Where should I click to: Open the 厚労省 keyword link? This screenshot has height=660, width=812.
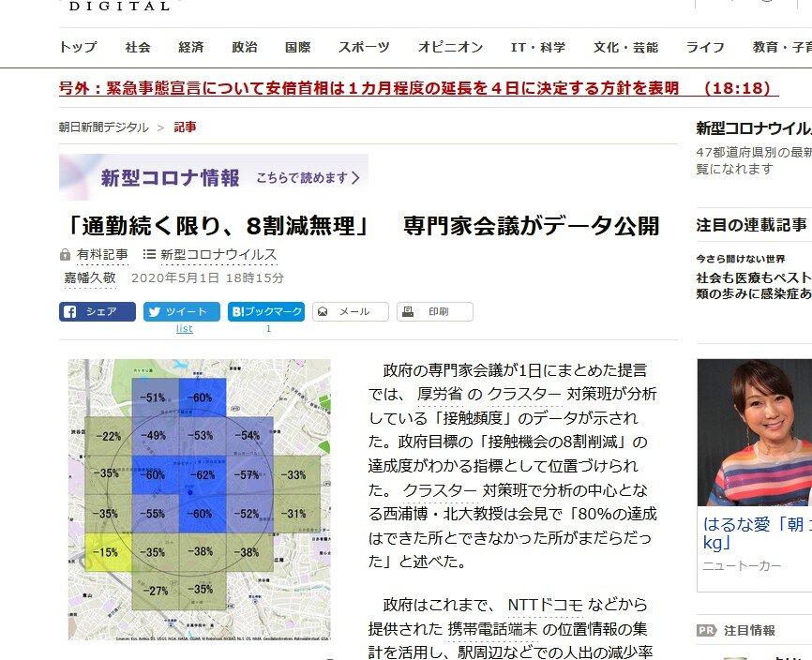coord(439,394)
